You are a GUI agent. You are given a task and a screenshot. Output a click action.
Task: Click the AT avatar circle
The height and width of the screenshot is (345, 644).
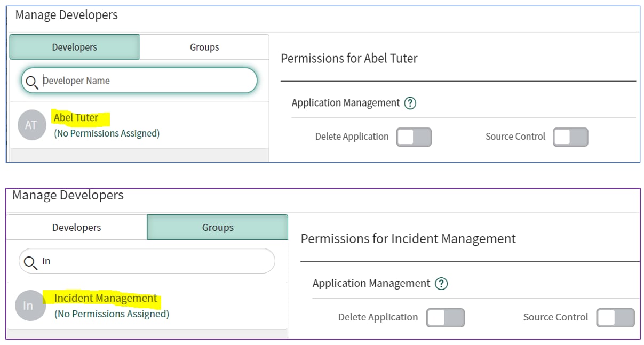click(x=31, y=125)
